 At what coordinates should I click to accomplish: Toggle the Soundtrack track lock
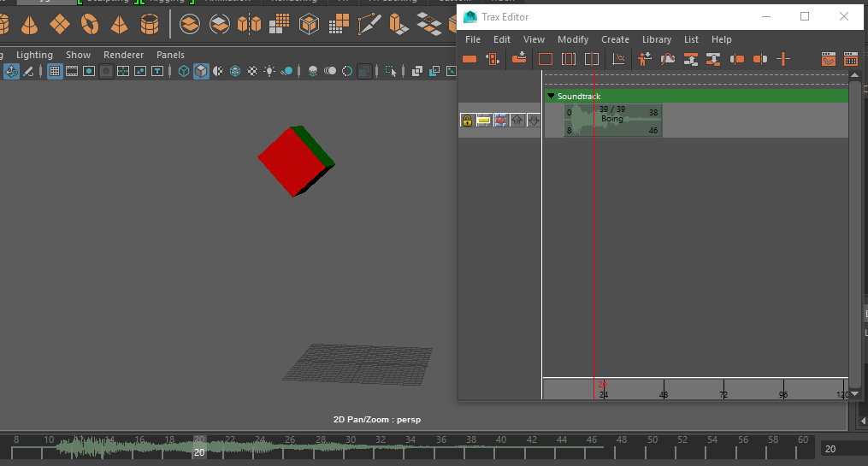point(467,120)
